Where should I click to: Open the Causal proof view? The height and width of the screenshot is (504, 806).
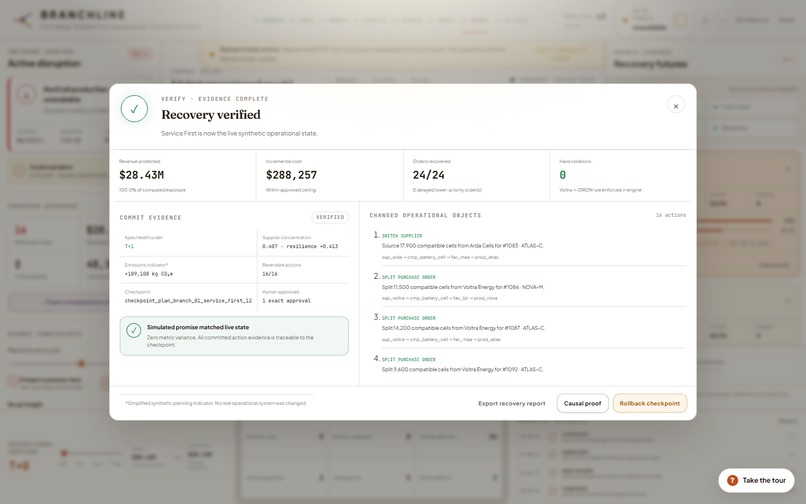point(582,403)
